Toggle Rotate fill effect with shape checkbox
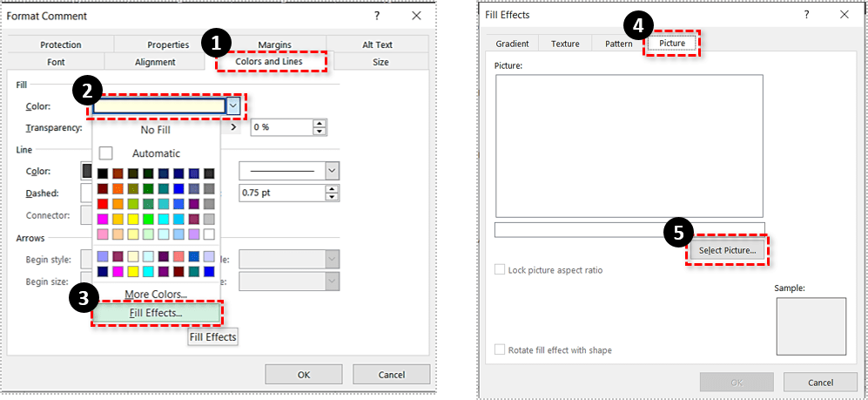This screenshot has width=868, height=400. coord(500,349)
